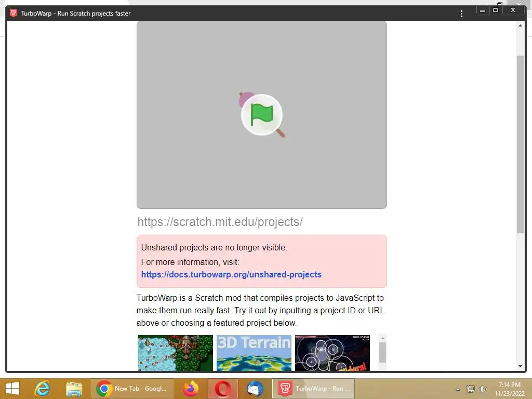Open the volume speaker tray icon
Image resolution: width=532 pixels, height=399 pixels.
click(x=483, y=389)
